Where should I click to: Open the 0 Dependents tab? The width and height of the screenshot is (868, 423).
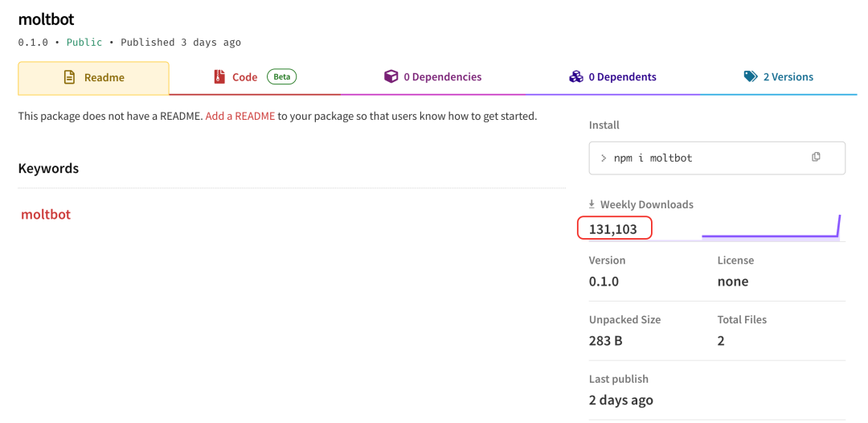coord(622,77)
